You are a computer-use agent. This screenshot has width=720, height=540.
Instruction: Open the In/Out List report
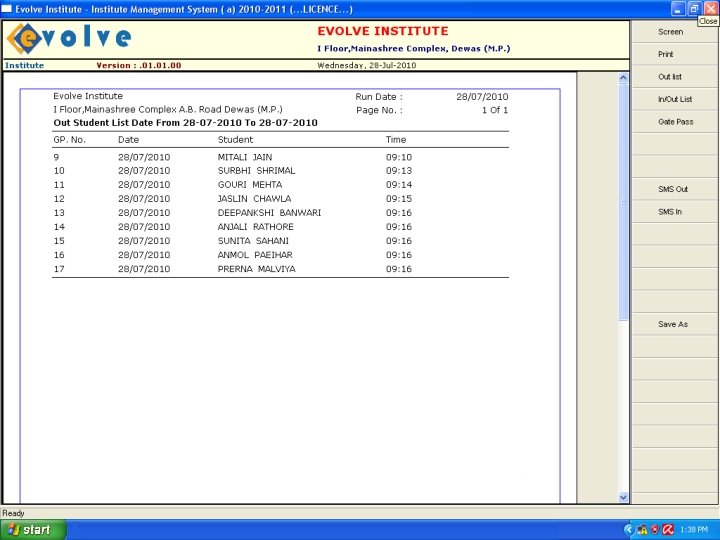point(675,99)
